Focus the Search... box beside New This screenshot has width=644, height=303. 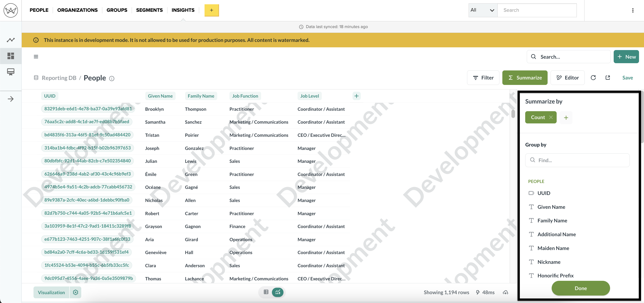[x=568, y=57]
